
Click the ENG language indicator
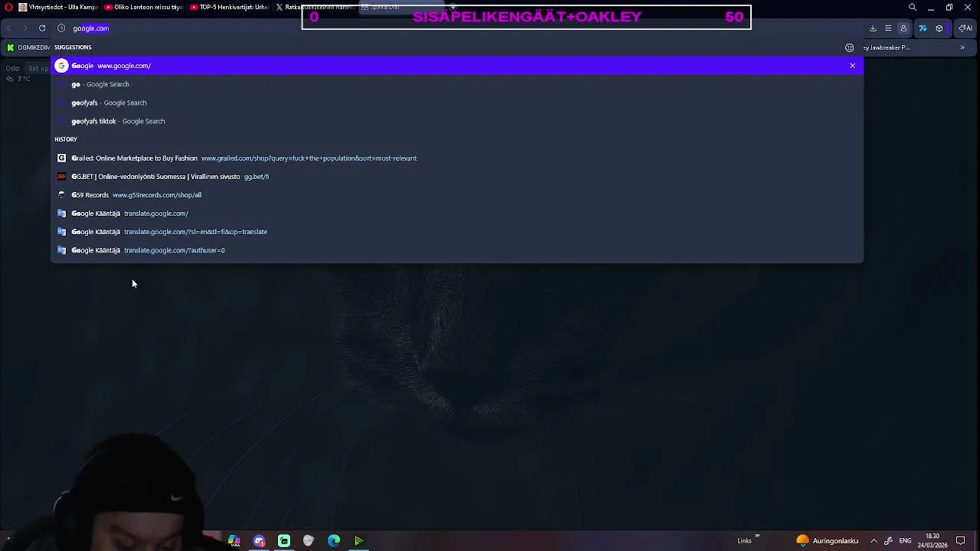(x=905, y=541)
